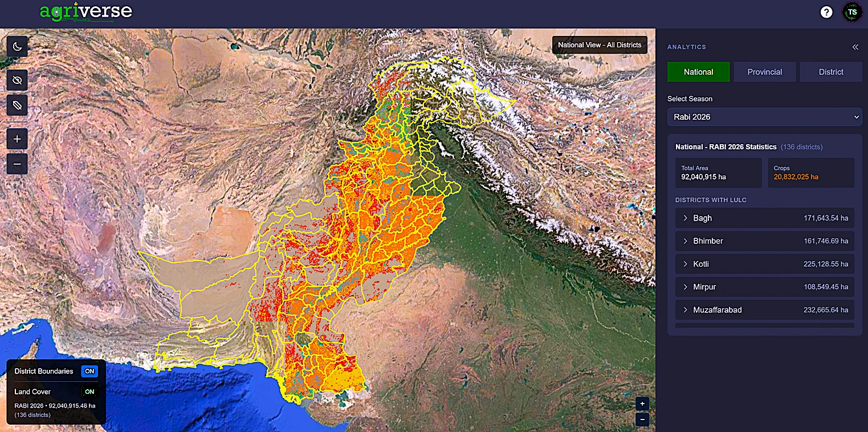Click the 232,665.64 ha value
Viewport: 868px width, 432px height.
(826, 310)
